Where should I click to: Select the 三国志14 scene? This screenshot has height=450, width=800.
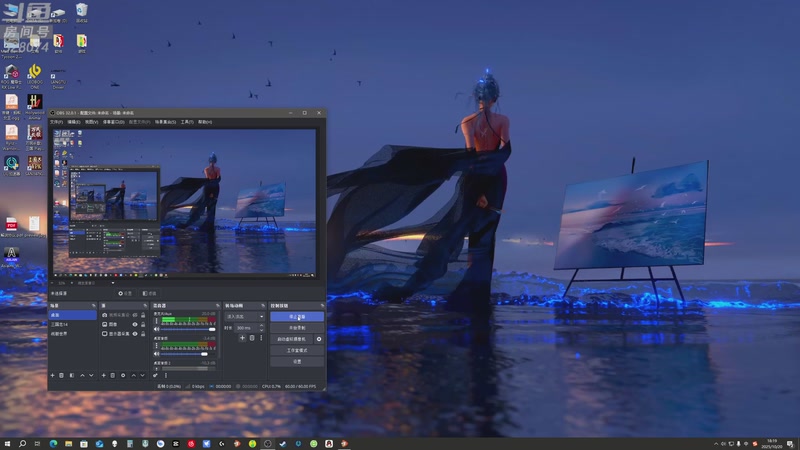pos(72,324)
